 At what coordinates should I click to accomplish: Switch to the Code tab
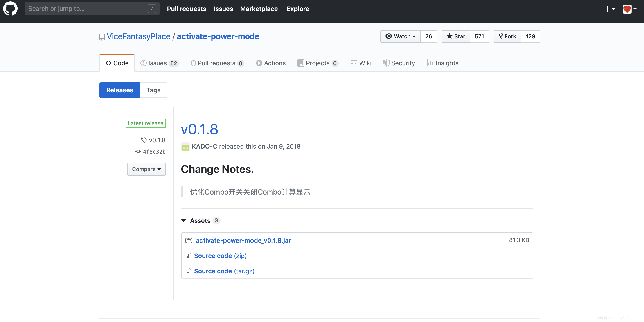coord(117,63)
